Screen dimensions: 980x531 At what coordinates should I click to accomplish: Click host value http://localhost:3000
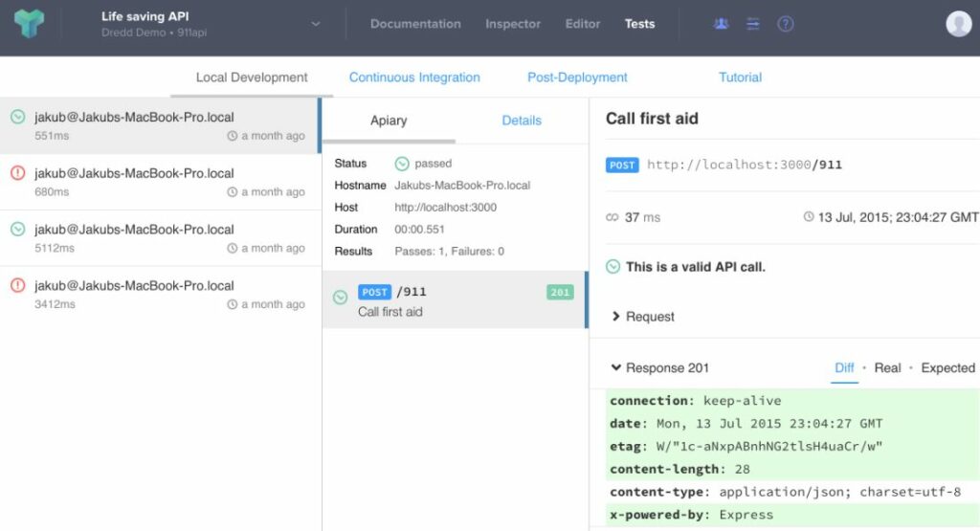pyautogui.click(x=446, y=208)
